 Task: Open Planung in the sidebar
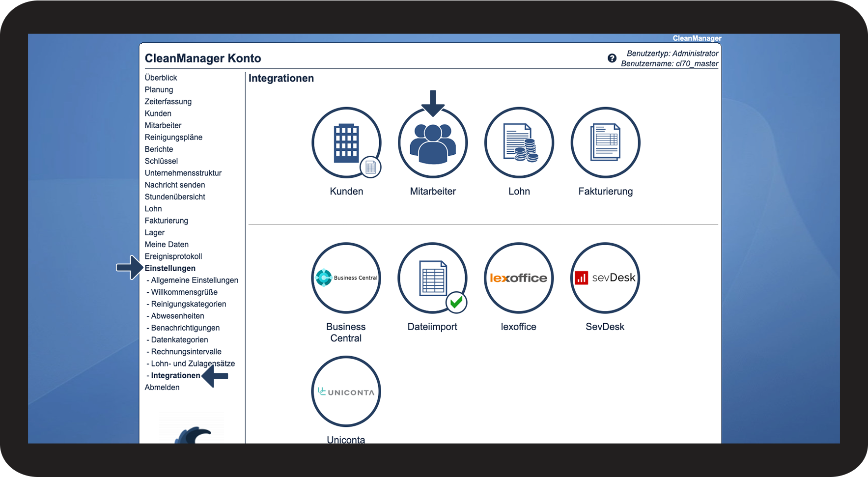[x=159, y=89]
